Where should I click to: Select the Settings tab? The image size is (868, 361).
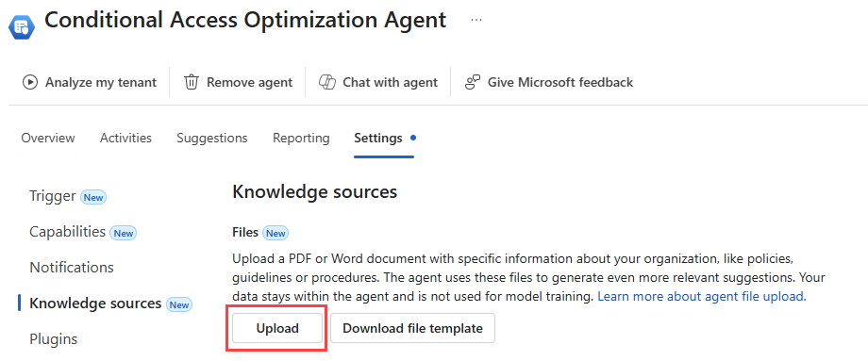(x=378, y=138)
